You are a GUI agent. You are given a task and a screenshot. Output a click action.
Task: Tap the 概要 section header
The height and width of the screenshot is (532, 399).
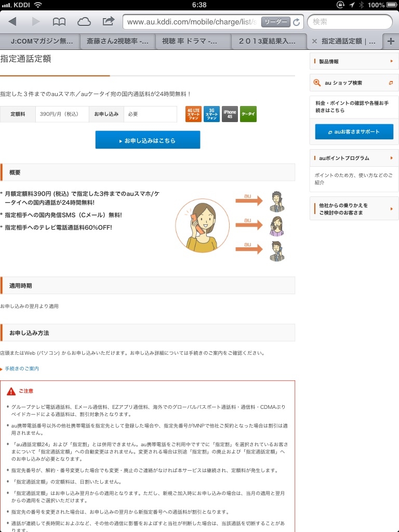click(148, 172)
